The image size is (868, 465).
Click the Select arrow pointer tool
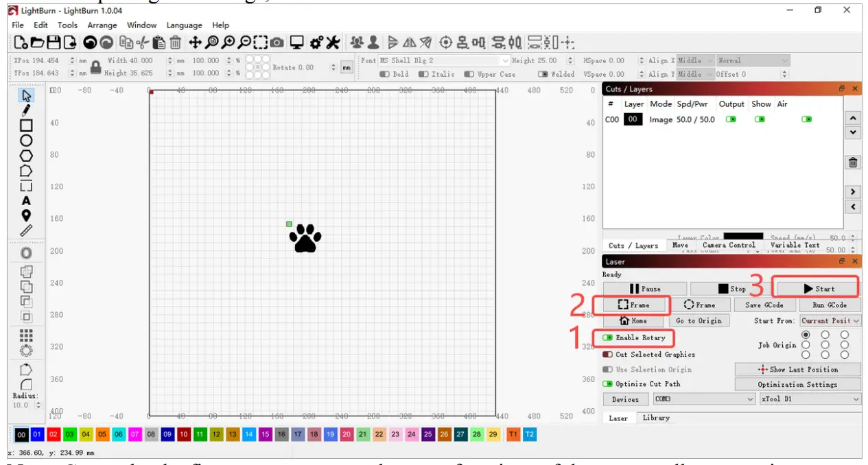pyautogui.click(x=26, y=95)
